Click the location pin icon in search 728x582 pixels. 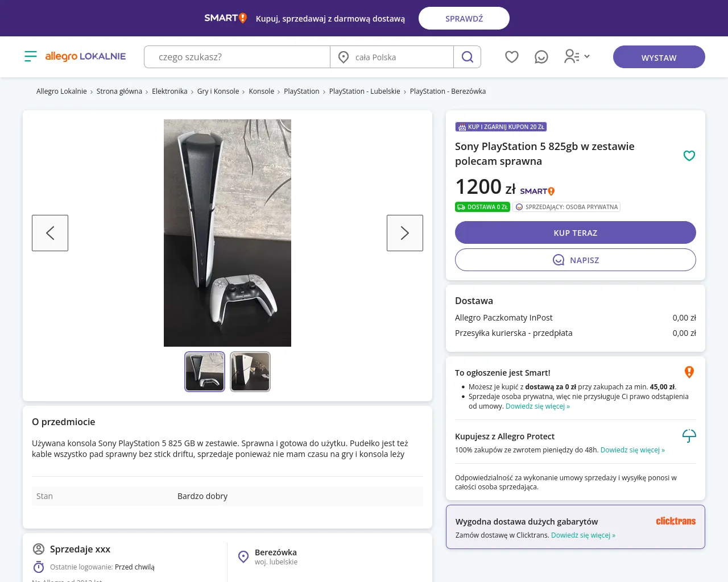tap(344, 57)
